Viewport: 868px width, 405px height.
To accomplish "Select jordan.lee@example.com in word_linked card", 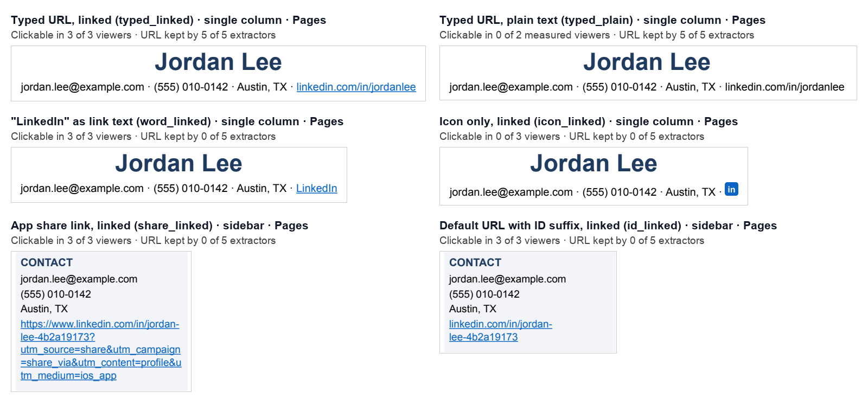I will click(82, 188).
